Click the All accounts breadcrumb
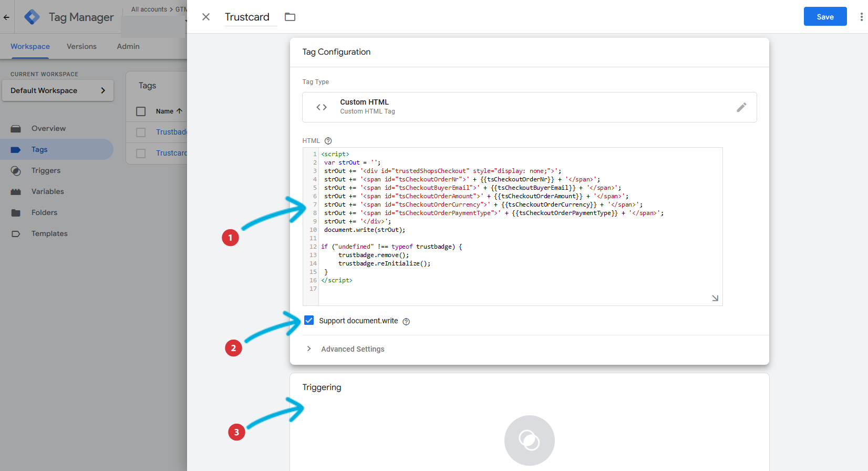Image resolution: width=868 pixels, height=471 pixels. tap(149, 9)
